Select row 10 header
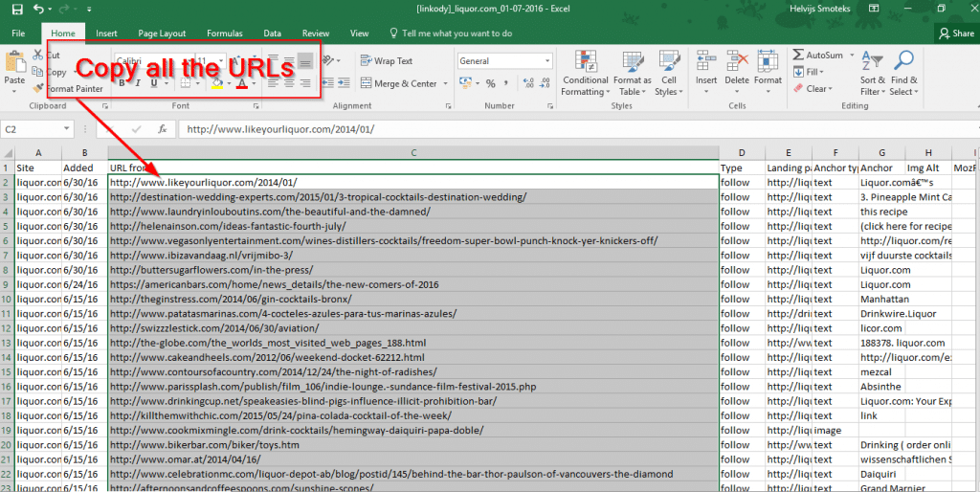 (x=7, y=299)
